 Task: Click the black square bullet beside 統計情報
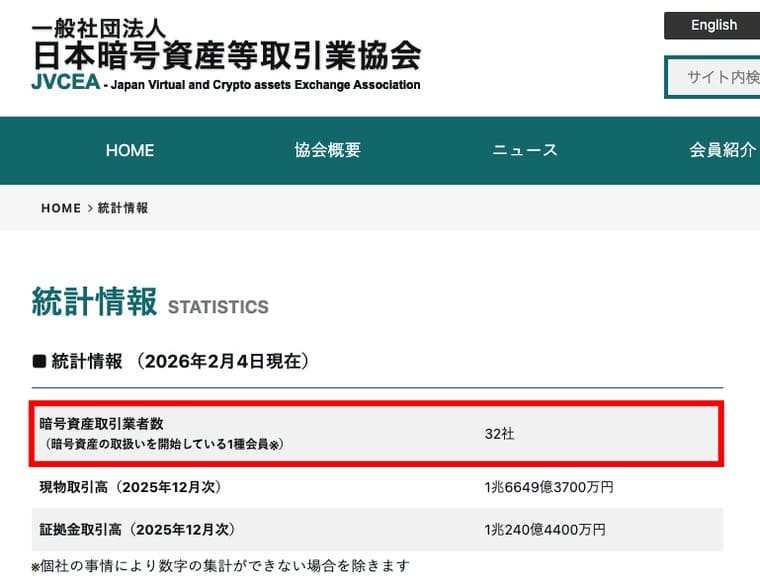[x=39, y=361]
